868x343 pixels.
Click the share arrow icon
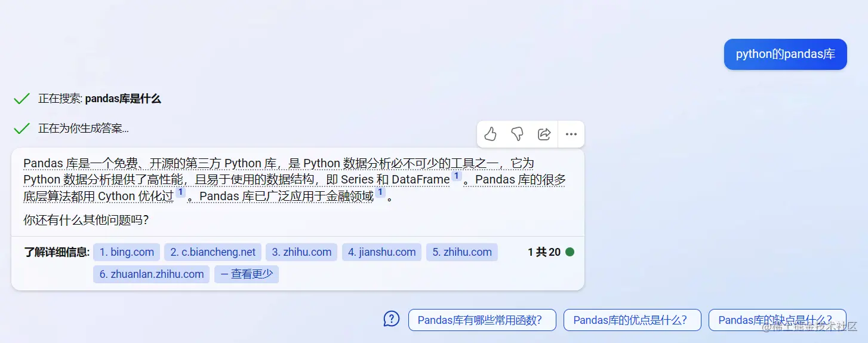(x=544, y=134)
